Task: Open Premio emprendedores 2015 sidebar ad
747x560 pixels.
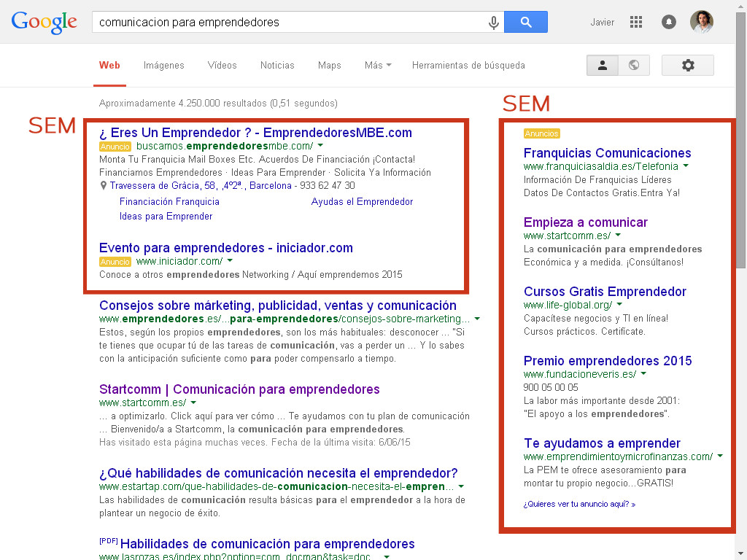Action: click(x=608, y=360)
